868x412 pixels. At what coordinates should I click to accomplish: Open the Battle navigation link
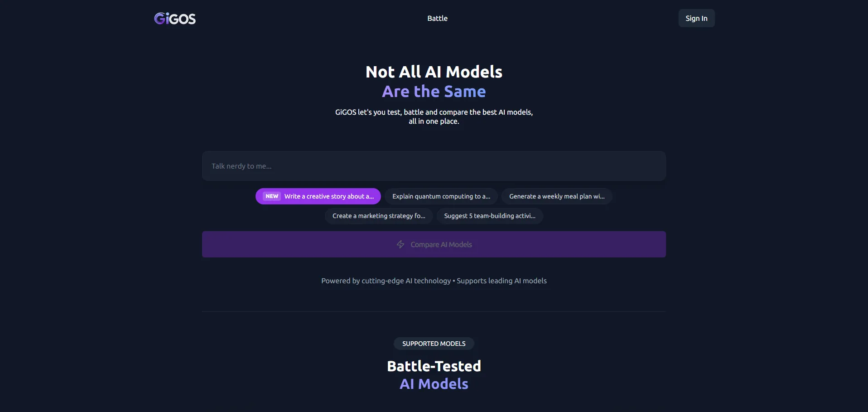(x=437, y=18)
